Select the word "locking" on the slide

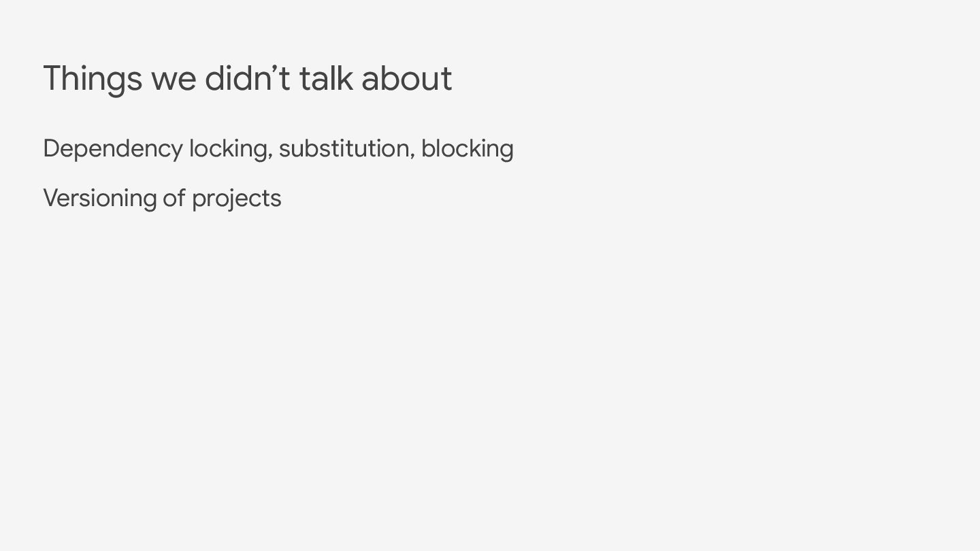point(228,150)
